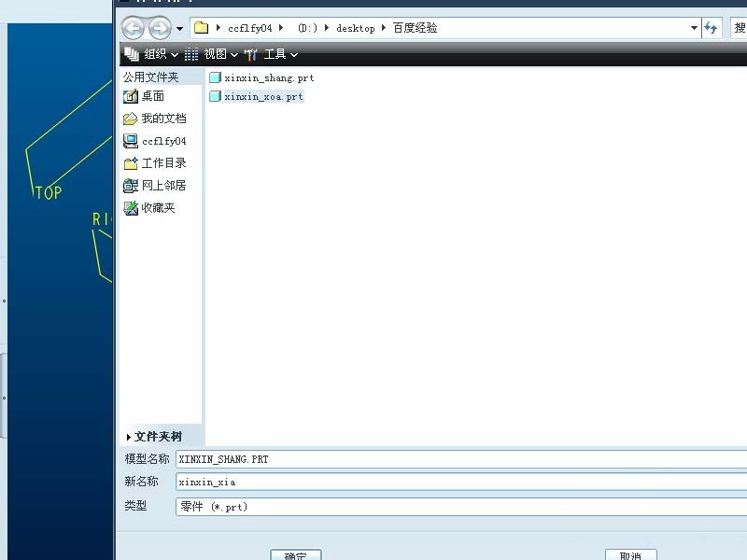Viewport: 747px width, 560px height.
Task: Click the 网上邻居 network icon
Action: point(130,185)
